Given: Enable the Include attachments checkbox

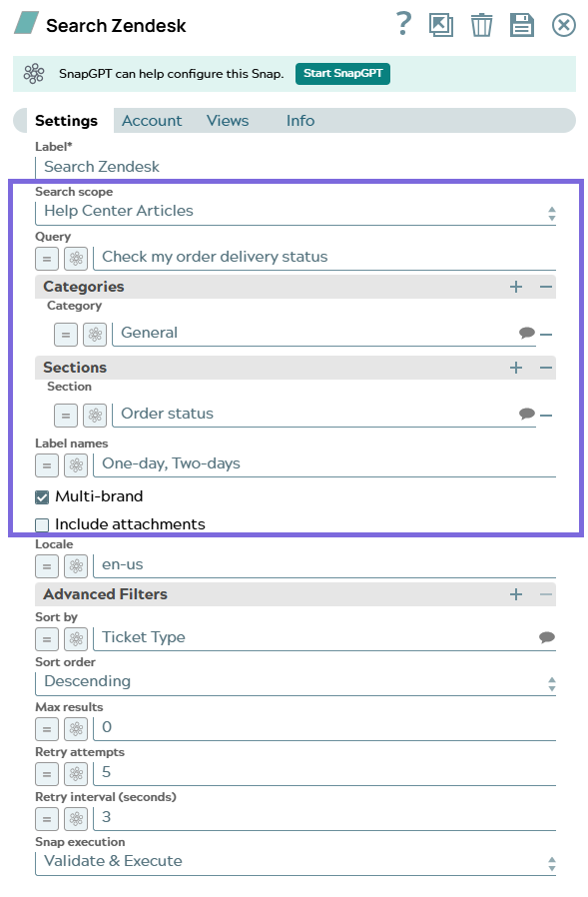Looking at the screenshot, I should pos(42,524).
